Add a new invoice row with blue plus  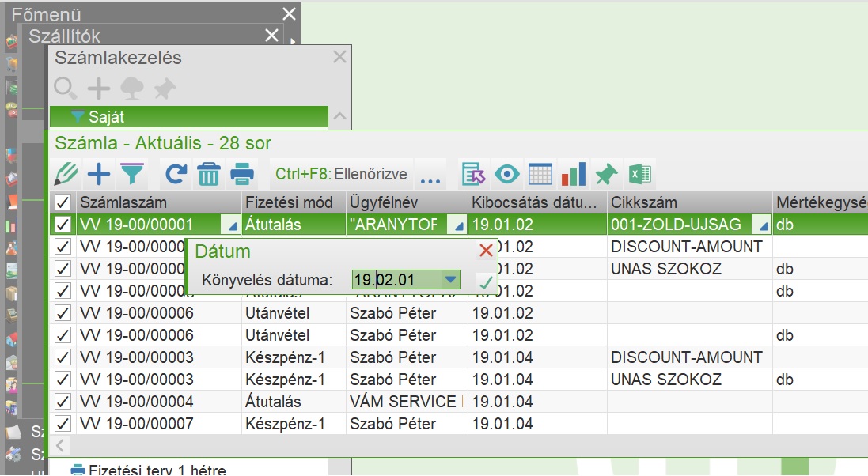pyautogui.click(x=99, y=174)
